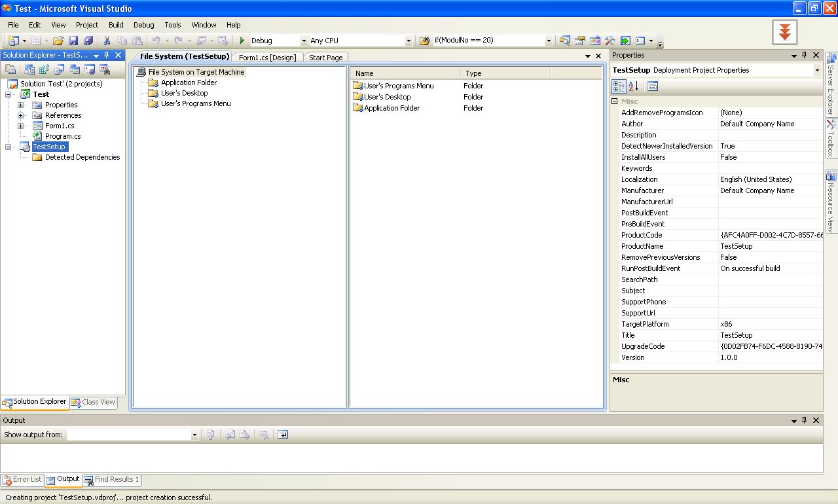The height and width of the screenshot is (504, 838).
Task: Switch to the Start Page tab
Action: [x=326, y=58]
